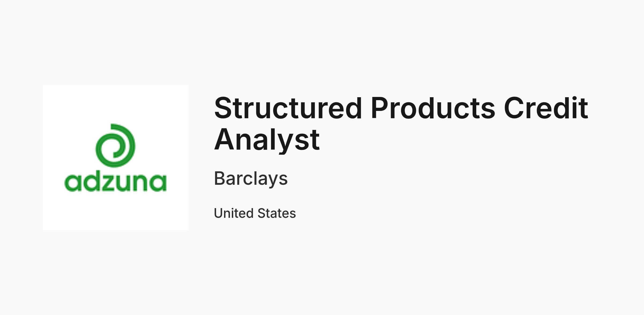644x315 pixels.
Task: Open the Structured Products Credit Analyst title
Action: point(401,124)
